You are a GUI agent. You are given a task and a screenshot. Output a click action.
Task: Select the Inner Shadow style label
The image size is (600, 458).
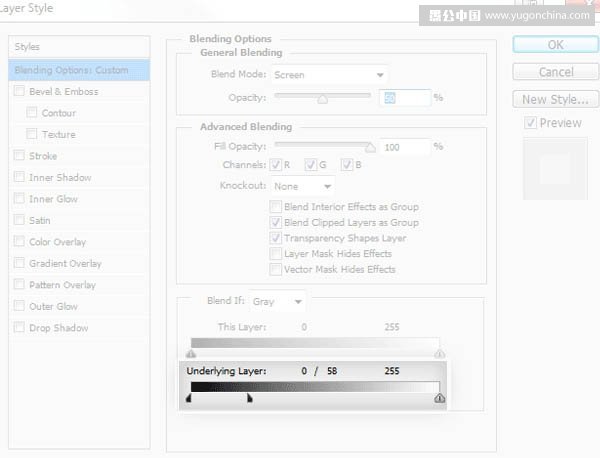[60, 177]
